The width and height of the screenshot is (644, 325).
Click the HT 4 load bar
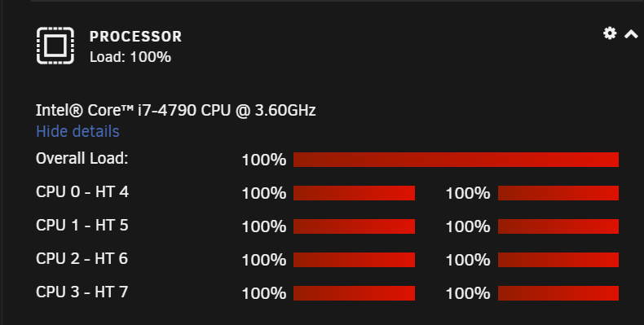[x=558, y=193]
